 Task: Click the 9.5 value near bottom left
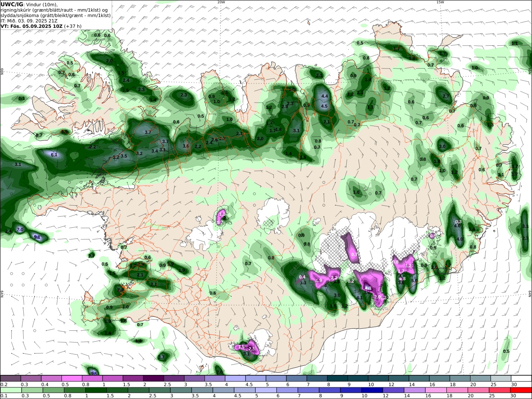click(94, 373)
